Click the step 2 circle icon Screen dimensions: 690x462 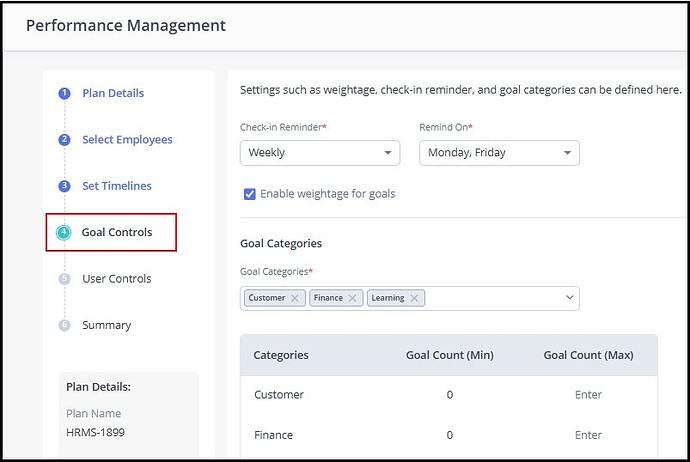click(64, 140)
